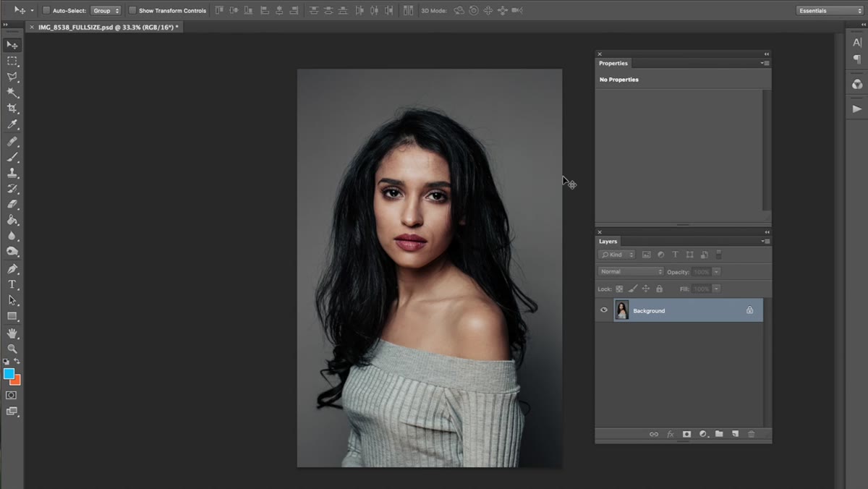Click the Background layer lock icon
Viewport: 868px width, 489px height.
[x=749, y=310]
